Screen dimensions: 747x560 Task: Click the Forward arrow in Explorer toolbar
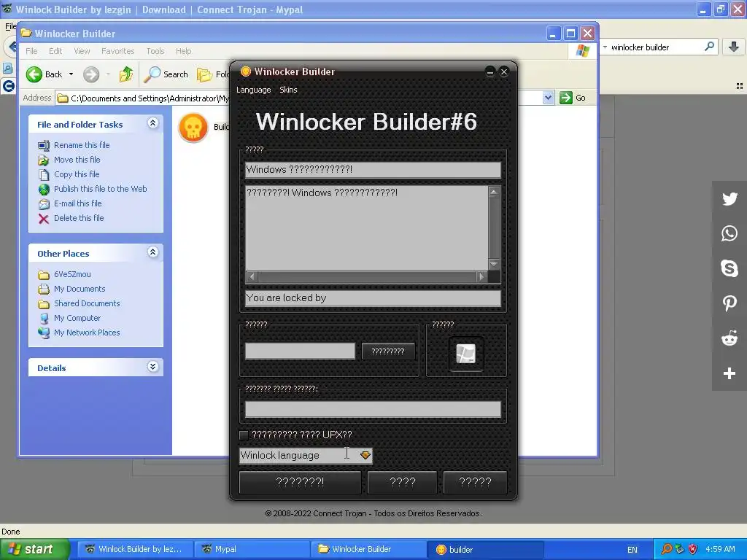coord(91,74)
